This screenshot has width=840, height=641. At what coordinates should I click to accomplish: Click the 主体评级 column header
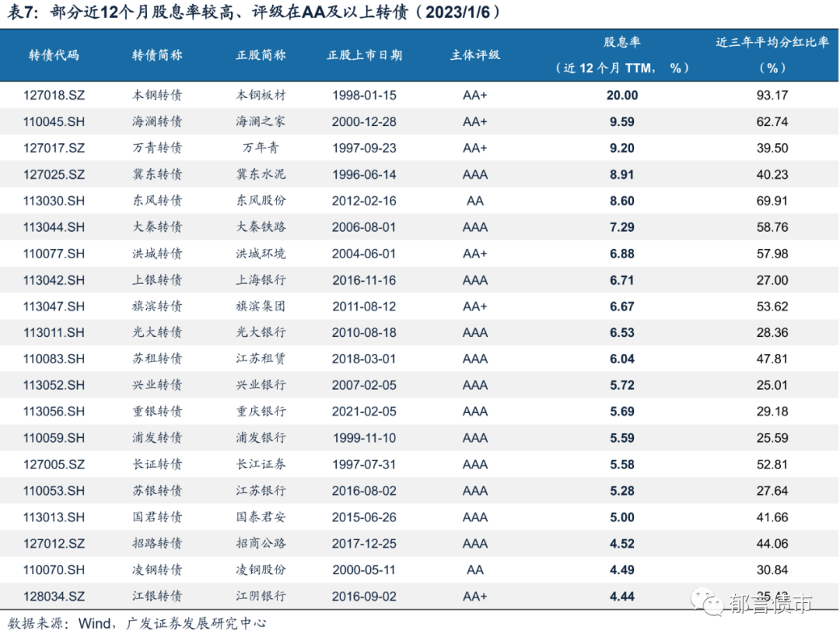[475, 55]
